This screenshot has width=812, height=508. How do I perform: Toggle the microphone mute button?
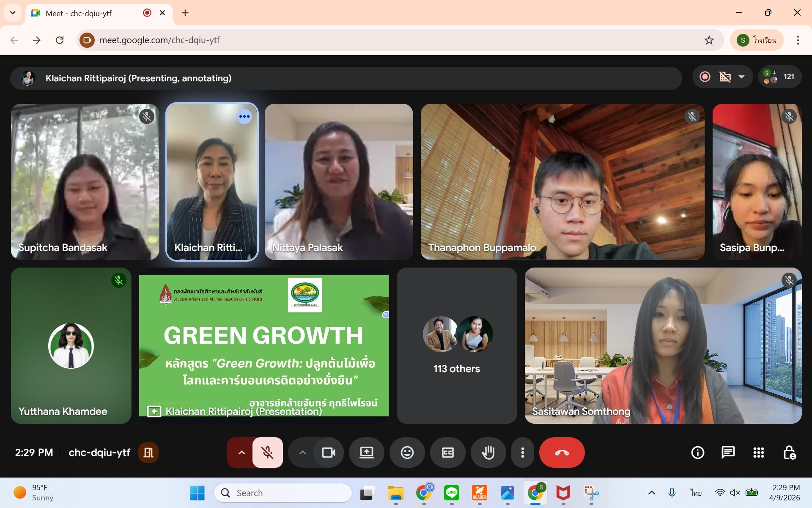267,453
